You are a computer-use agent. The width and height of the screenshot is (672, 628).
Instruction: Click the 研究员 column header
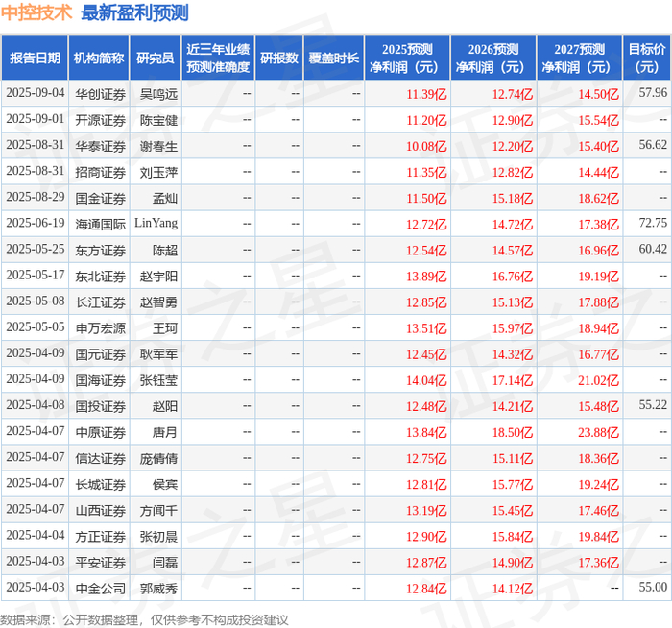click(156, 58)
